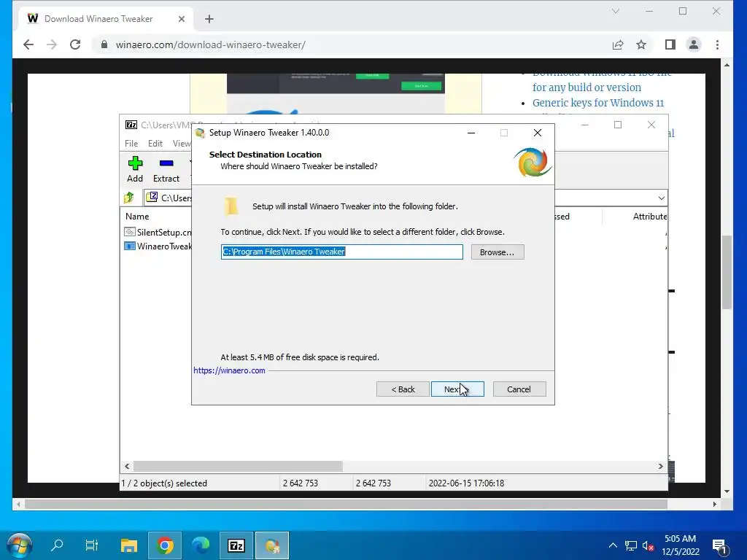Click the Chrome forward arrow
This screenshot has height=560, width=747.
click(52, 44)
